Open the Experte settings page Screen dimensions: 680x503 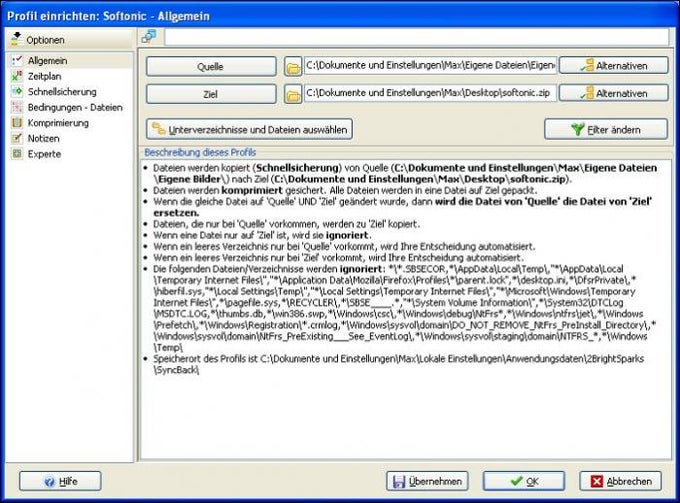(x=44, y=154)
